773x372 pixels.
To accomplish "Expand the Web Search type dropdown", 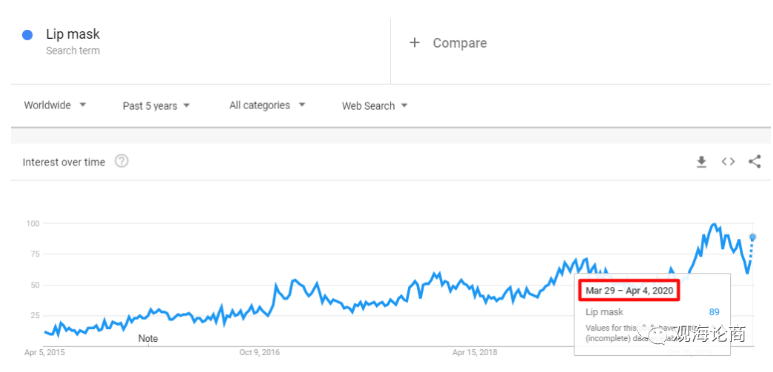I will [375, 106].
